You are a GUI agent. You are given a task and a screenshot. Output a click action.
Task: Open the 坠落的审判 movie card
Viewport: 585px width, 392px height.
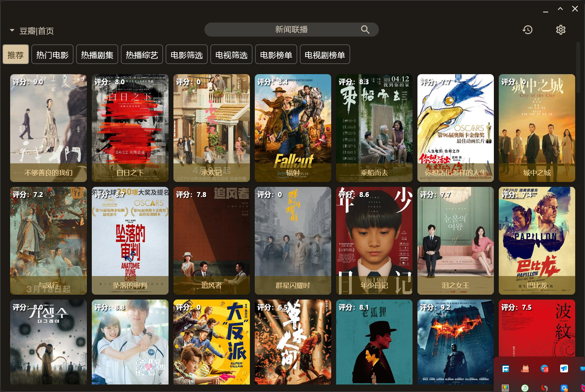(130, 241)
